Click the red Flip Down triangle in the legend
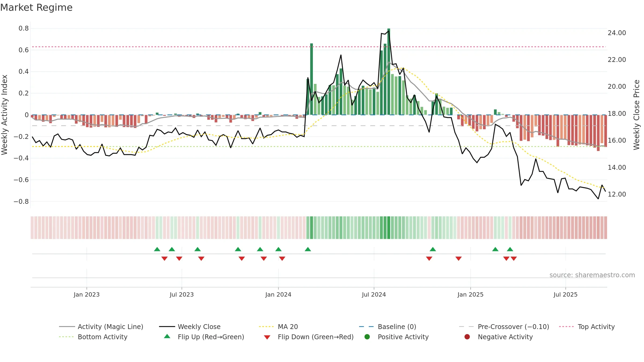Image resolution: width=644 pixels, height=362 pixels. coord(267,337)
